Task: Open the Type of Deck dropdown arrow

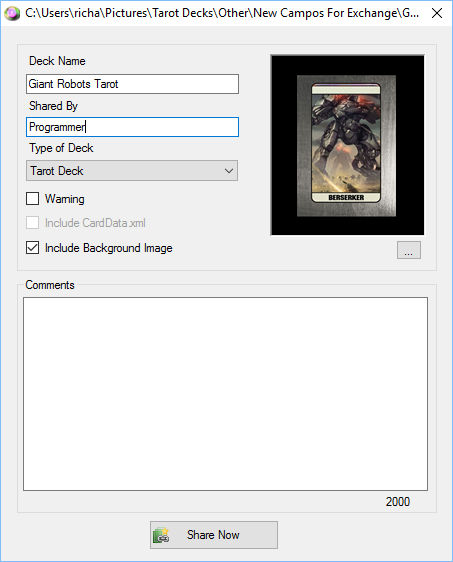Action: tap(229, 171)
